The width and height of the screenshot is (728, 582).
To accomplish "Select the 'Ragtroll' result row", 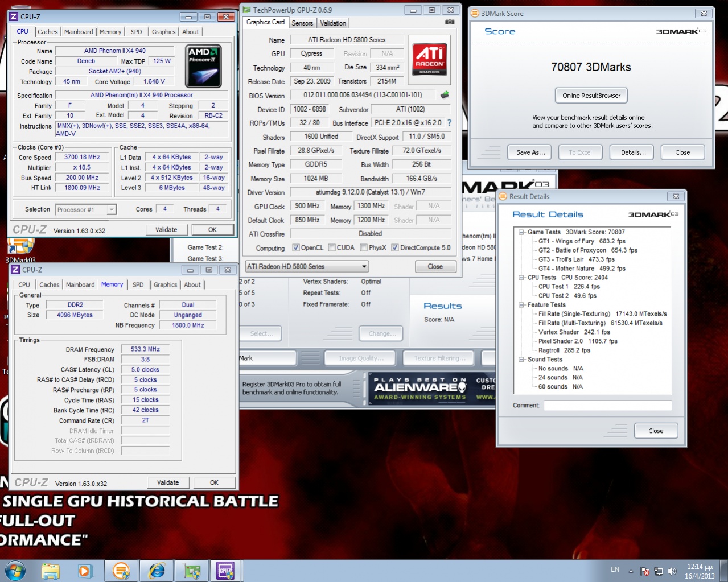I will click(x=564, y=350).
